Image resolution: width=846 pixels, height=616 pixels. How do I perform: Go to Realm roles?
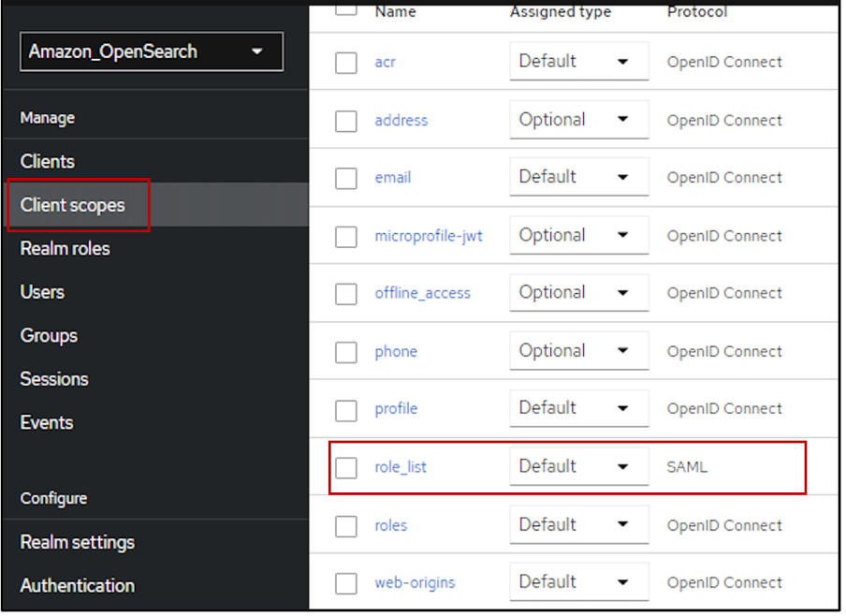[x=65, y=249]
